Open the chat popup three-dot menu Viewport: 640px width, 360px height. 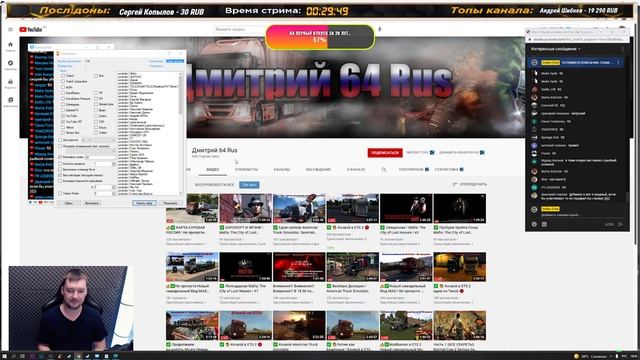[x=622, y=49]
